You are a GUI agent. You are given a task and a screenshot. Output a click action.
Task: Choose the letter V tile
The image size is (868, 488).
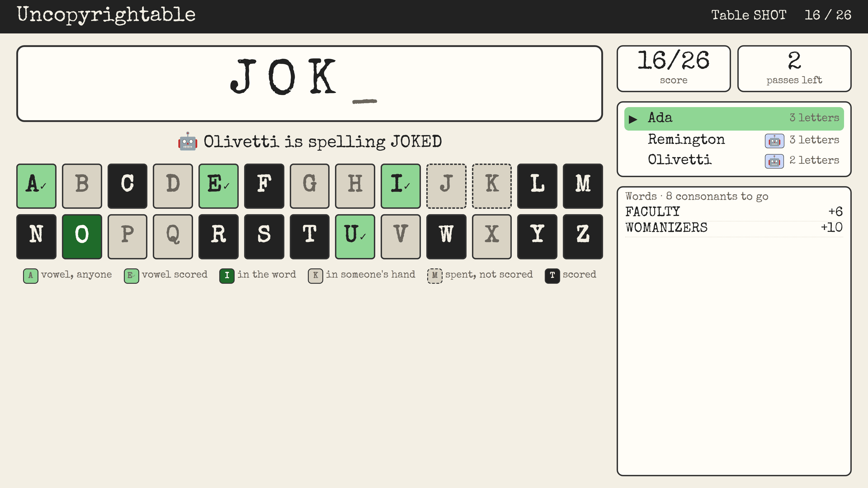(401, 237)
